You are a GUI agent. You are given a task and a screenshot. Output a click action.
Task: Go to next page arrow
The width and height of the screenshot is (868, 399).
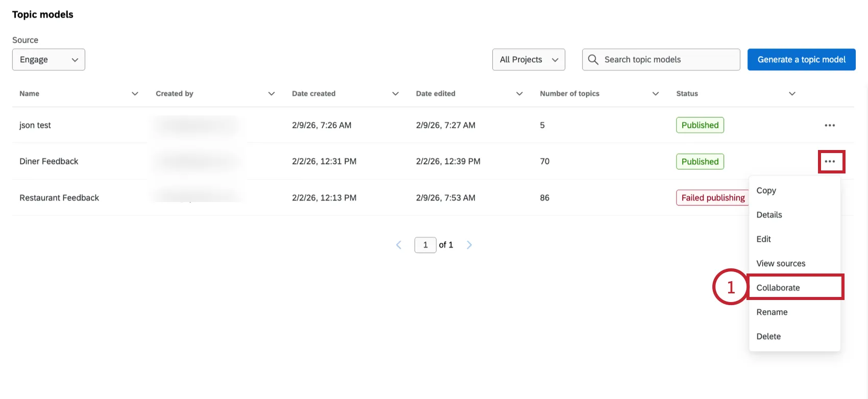click(469, 245)
